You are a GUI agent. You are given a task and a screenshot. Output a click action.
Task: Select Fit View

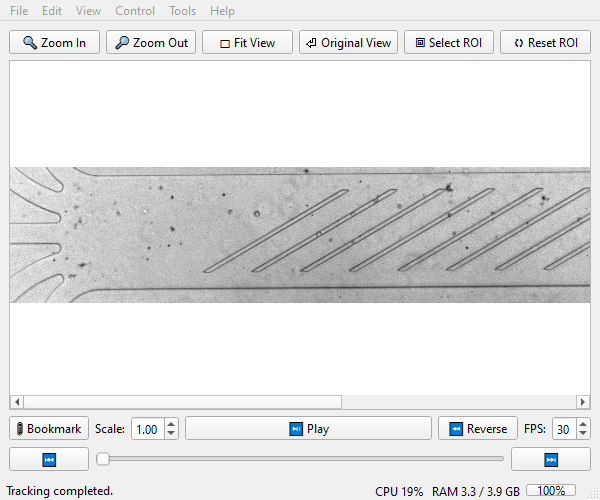[248, 42]
